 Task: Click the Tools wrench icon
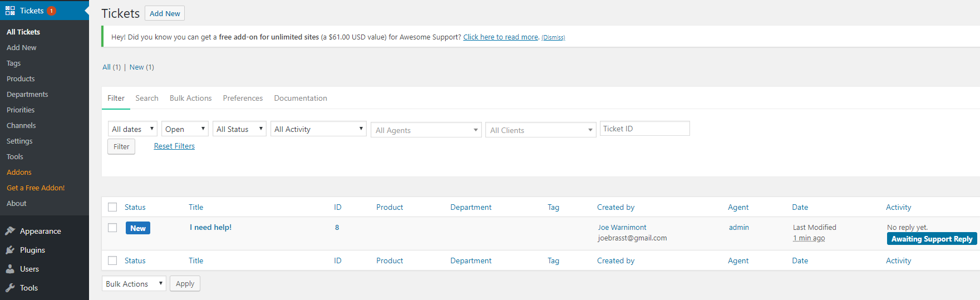tap(10, 288)
